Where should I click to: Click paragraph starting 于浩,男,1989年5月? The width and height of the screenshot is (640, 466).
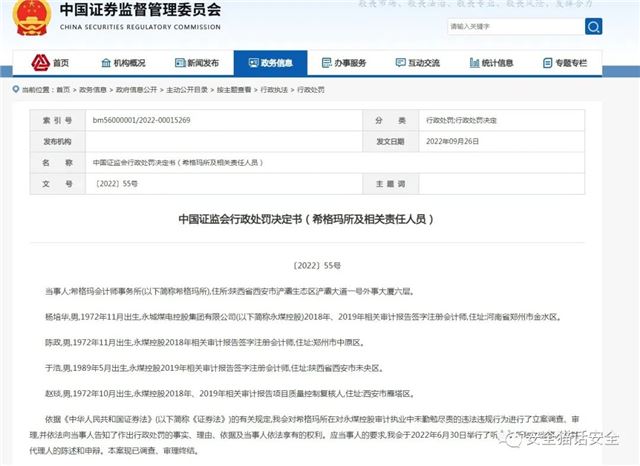(x=214, y=368)
